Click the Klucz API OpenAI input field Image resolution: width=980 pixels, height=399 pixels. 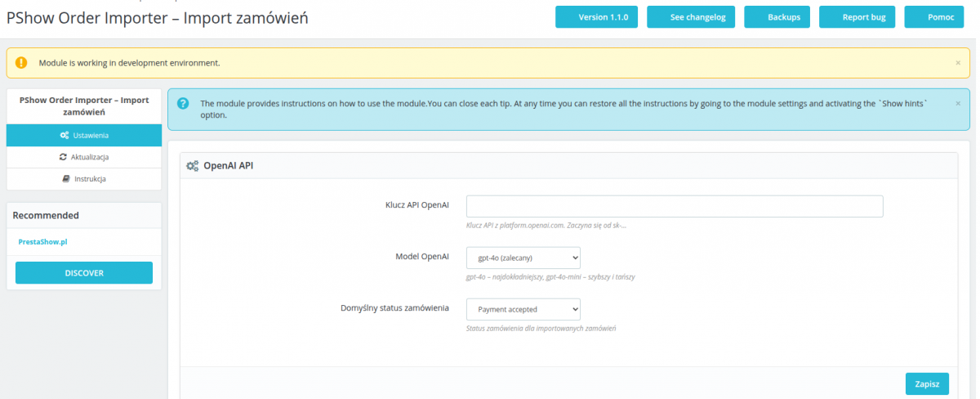(x=675, y=206)
